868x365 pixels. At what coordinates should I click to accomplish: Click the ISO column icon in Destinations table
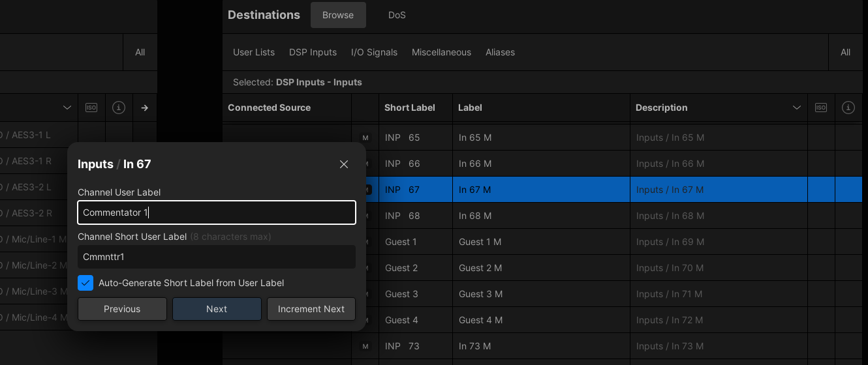pyautogui.click(x=821, y=108)
